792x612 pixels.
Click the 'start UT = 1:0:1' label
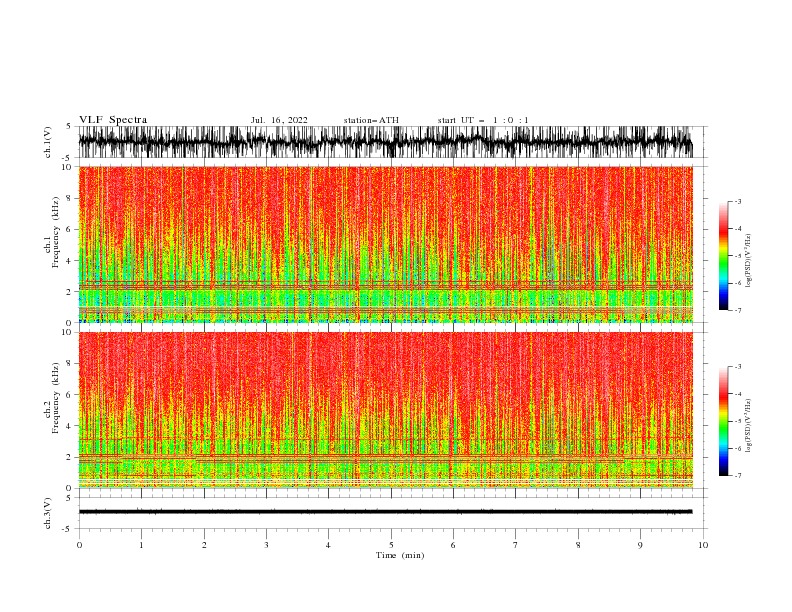pos(483,120)
